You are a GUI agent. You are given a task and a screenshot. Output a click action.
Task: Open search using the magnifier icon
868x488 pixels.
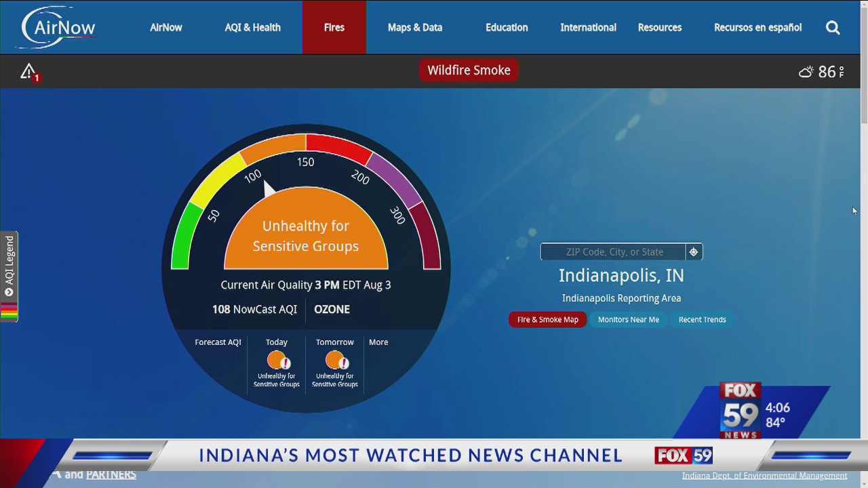click(833, 28)
